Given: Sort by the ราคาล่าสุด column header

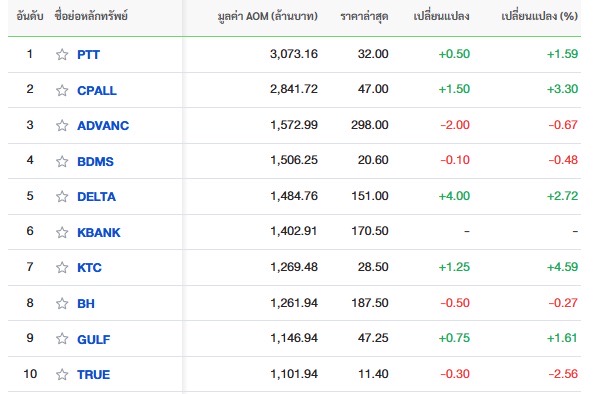Looking at the screenshot, I should [364, 16].
